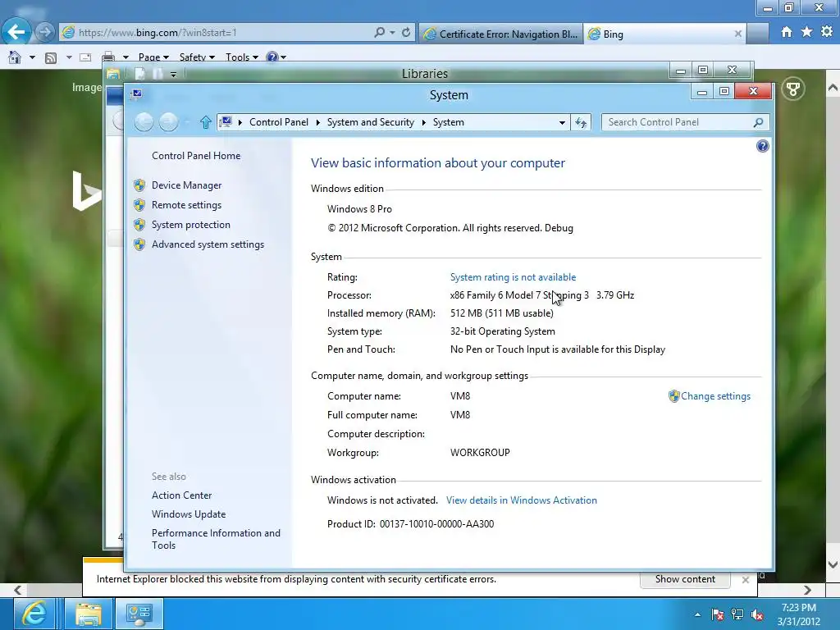Screen dimensions: 840x630
Task: Click Control Panel taskbar button
Action: tap(139, 614)
